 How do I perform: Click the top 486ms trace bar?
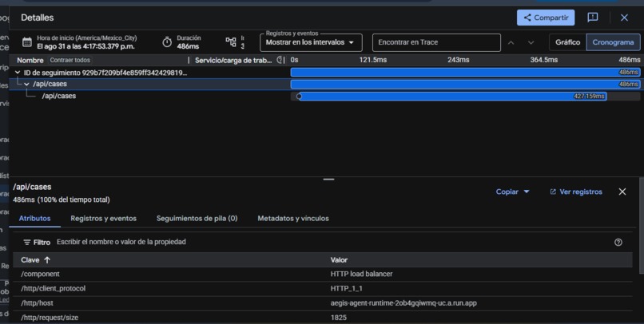[465, 73]
